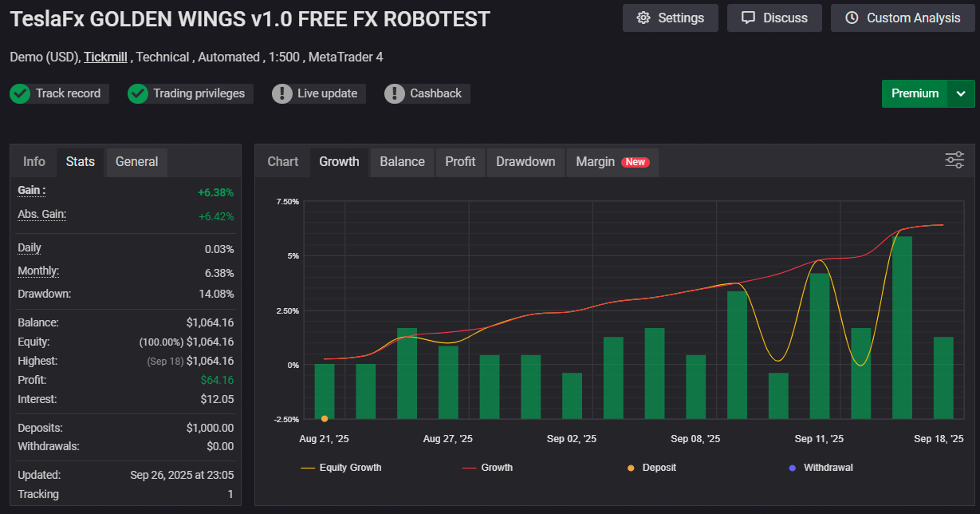Click the green Premium button

point(915,93)
